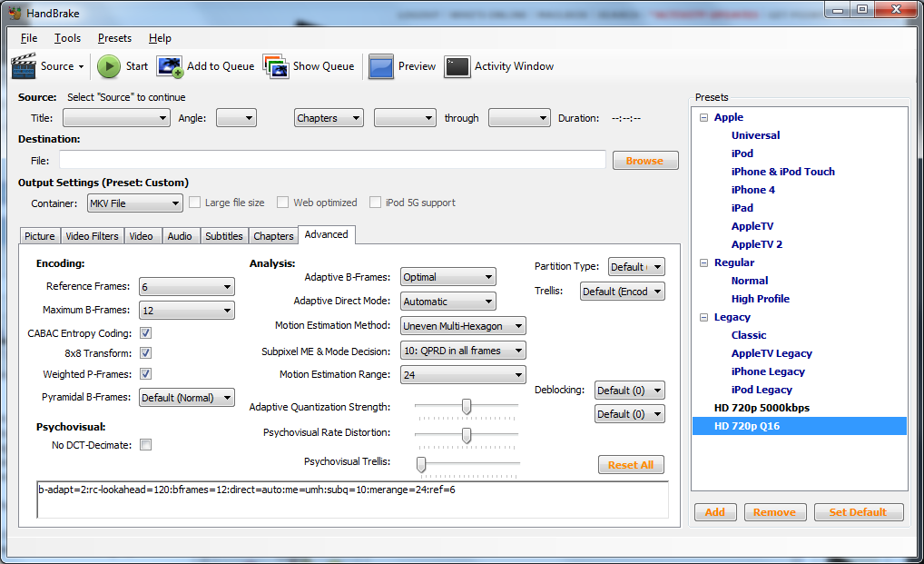The image size is (924, 564).
Task: Click the Add to Queue icon
Action: click(170, 66)
